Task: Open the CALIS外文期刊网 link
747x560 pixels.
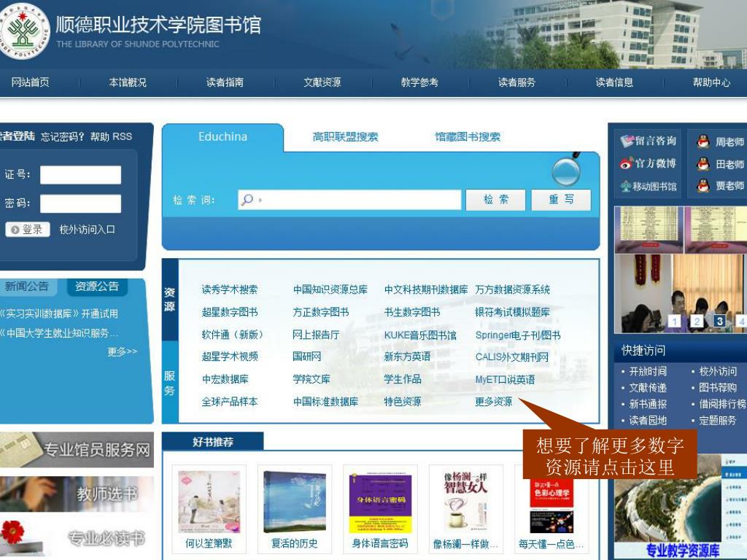Action: (x=512, y=357)
